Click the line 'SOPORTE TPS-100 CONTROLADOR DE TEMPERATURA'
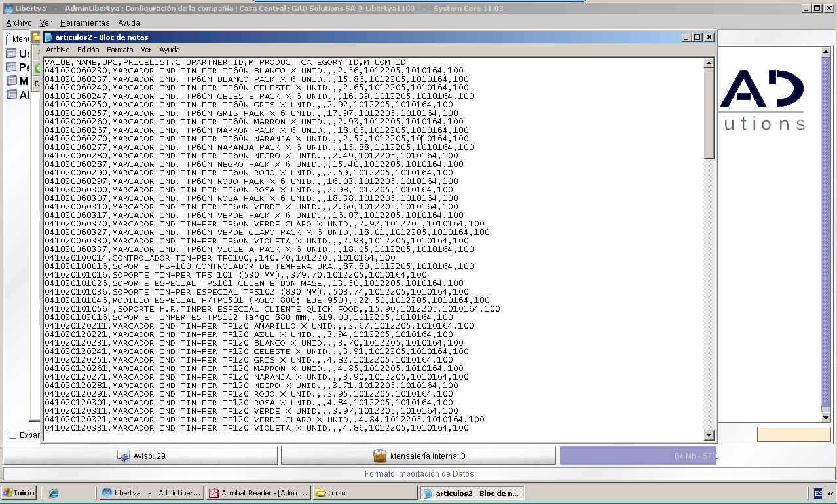 259,266
